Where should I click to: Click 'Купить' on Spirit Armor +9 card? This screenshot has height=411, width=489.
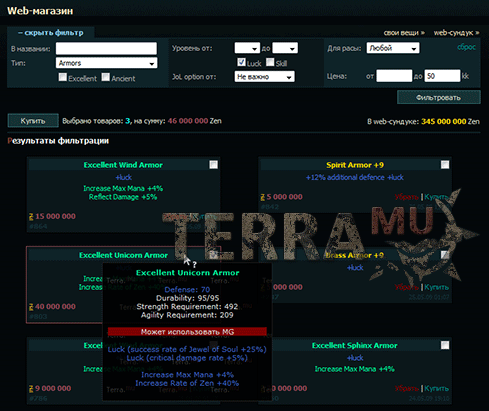[436, 197]
